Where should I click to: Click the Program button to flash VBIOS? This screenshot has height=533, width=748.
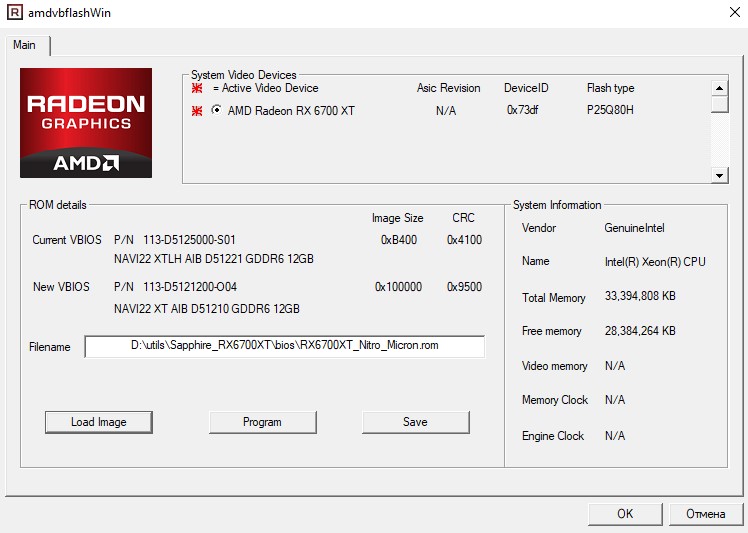click(262, 422)
